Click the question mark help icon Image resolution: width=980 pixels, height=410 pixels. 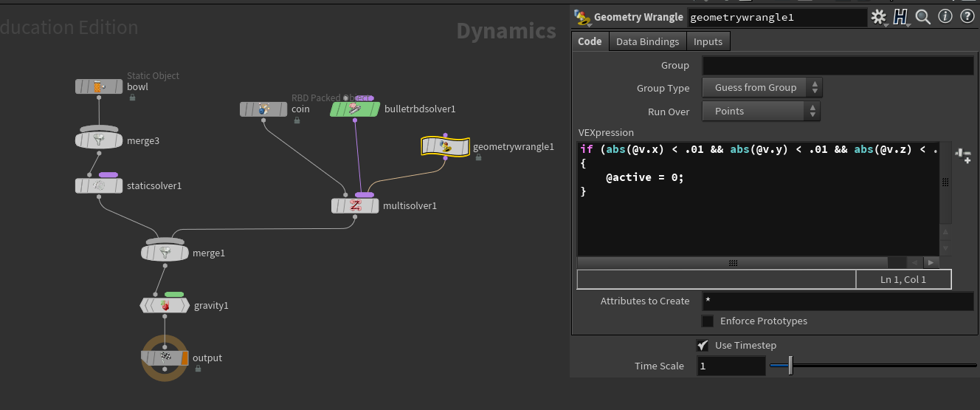pyautogui.click(x=966, y=16)
